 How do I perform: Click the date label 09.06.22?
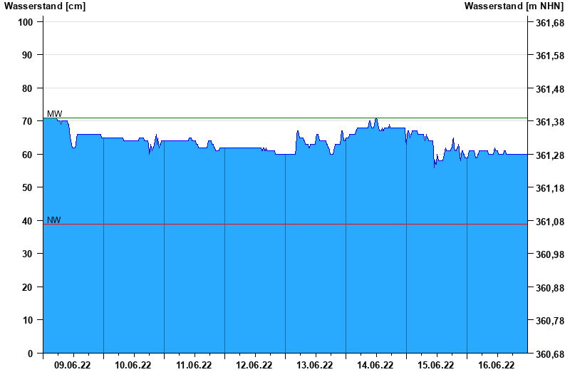click(x=73, y=365)
